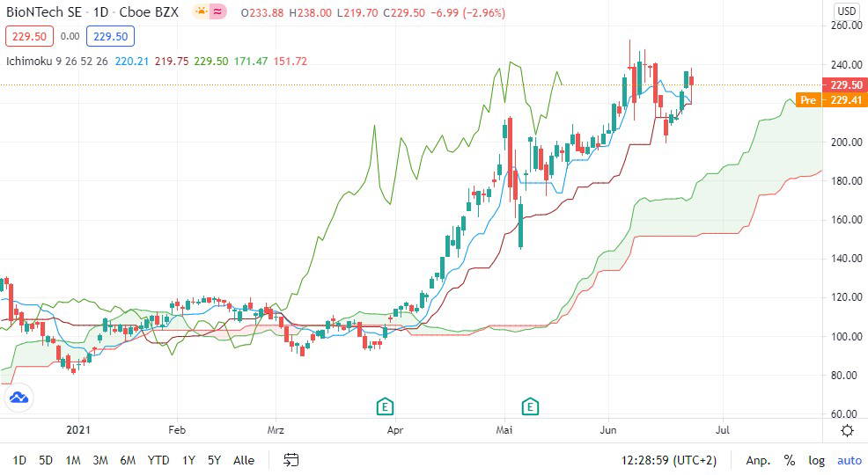Click the TradingView cloud logo icon
868x475 pixels.
(x=18, y=398)
